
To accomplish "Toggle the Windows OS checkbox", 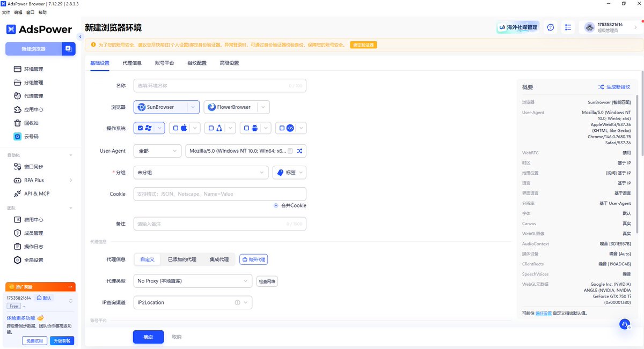I will click(141, 128).
